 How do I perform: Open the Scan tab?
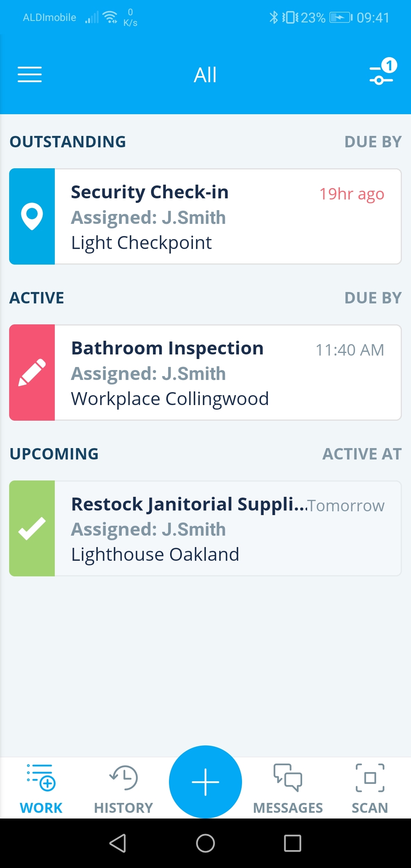(x=370, y=789)
